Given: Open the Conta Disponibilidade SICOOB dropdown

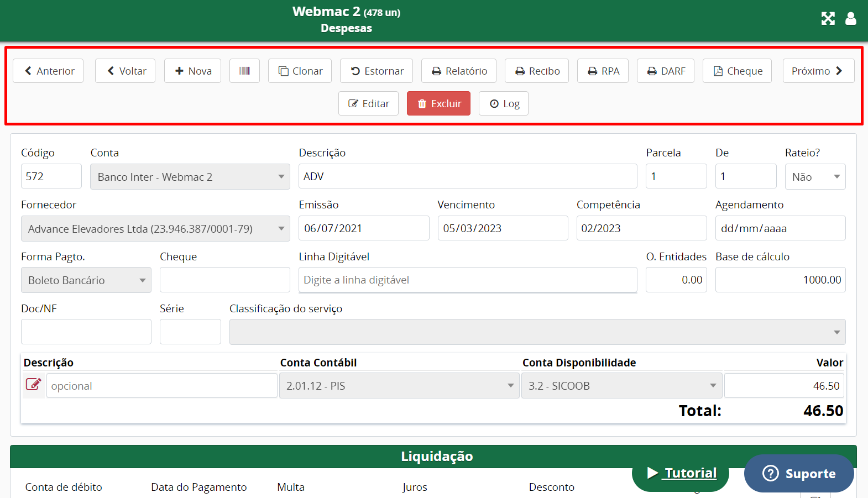Looking at the screenshot, I should tap(621, 386).
